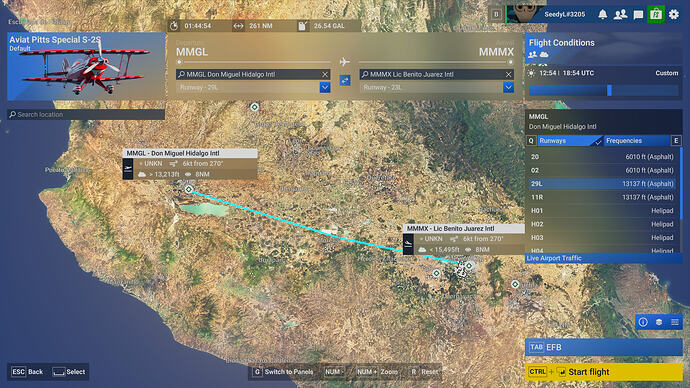Swap departure and arrival airports
Image resolution: width=690 pixels, height=388 pixels.
(345, 81)
